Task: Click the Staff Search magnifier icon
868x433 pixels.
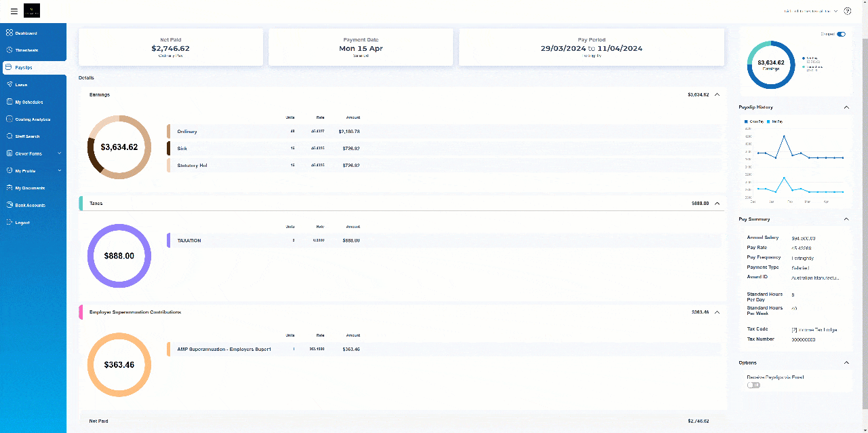Action: point(9,136)
